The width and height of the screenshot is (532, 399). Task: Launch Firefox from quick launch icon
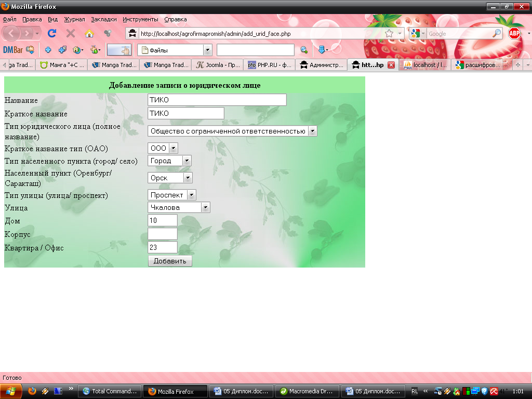coord(32,391)
